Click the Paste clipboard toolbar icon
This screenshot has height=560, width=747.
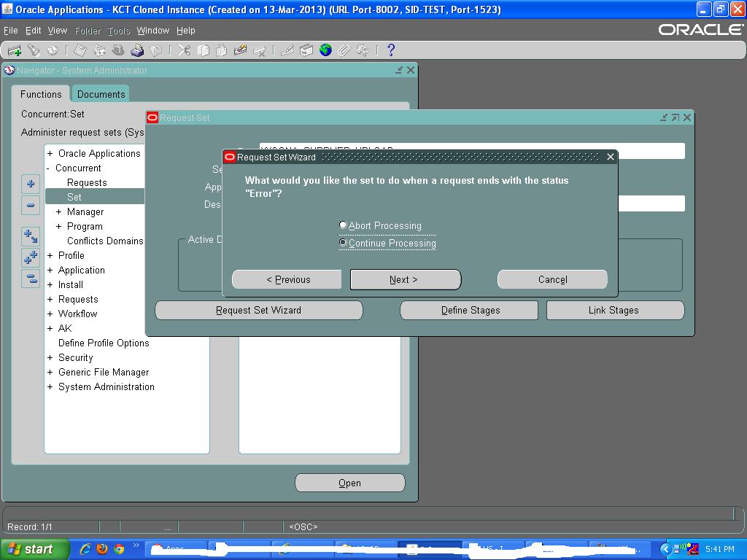coord(222,50)
